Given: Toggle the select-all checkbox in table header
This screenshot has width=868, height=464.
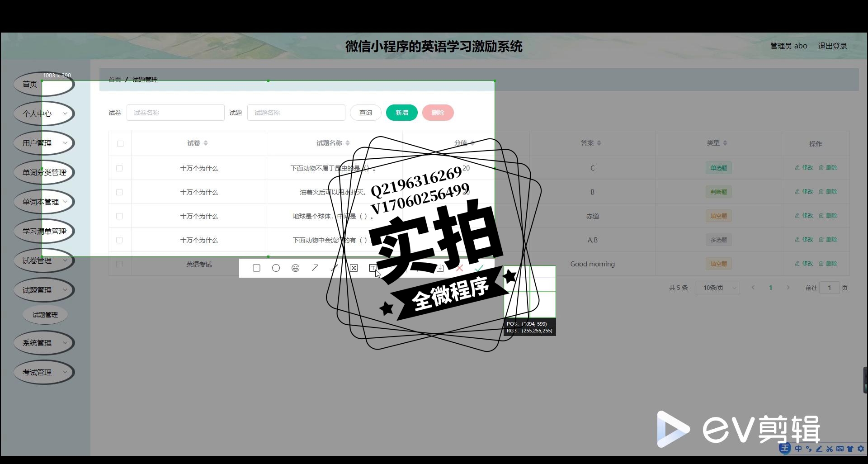Looking at the screenshot, I should coord(120,144).
